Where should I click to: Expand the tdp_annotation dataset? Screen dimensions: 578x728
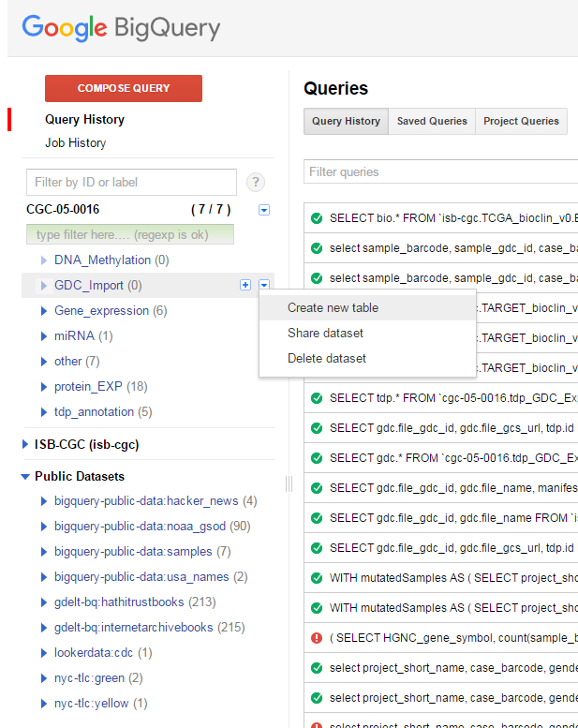click(44, 412)
